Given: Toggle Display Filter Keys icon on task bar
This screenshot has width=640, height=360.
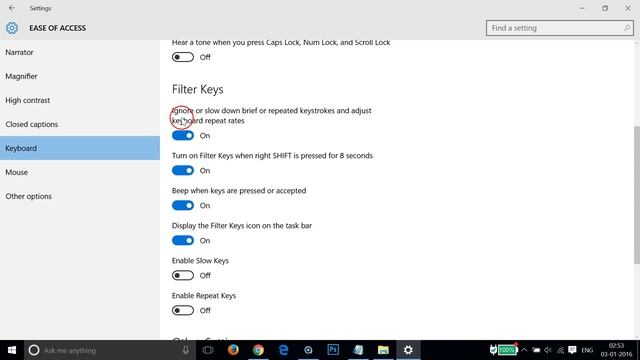Looking at the screenshot, I should 183,241.
